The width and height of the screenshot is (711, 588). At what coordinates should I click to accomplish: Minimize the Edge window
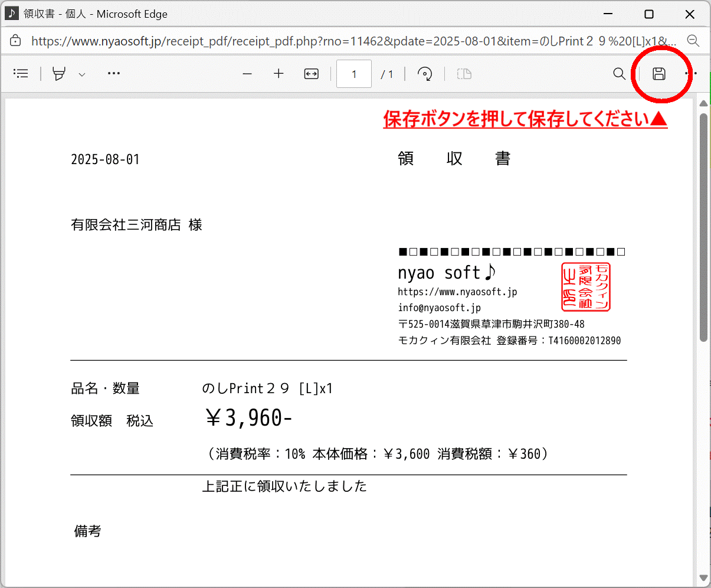608,14
